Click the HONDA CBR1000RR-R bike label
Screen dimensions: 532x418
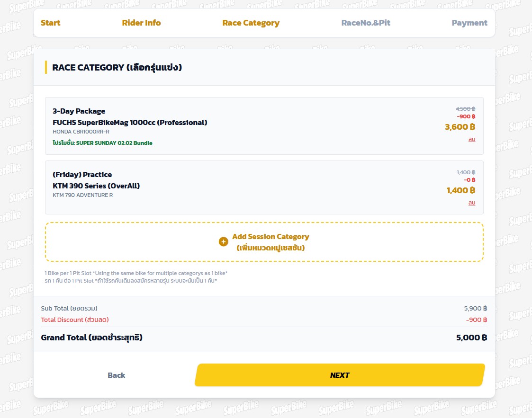(81, 132)
